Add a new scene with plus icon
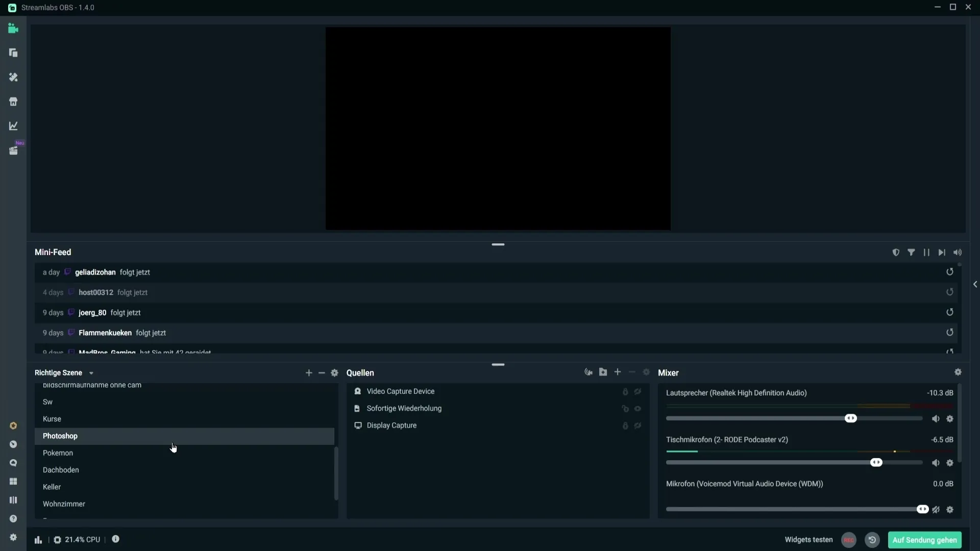 [x=309, y=373]
